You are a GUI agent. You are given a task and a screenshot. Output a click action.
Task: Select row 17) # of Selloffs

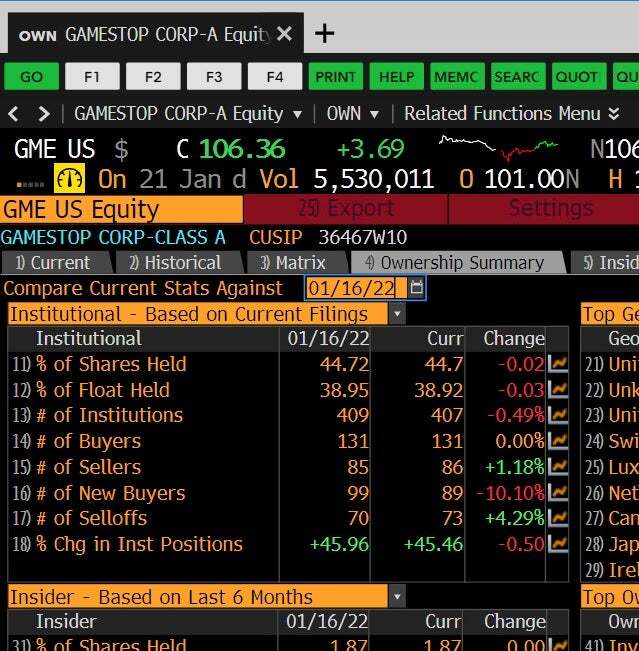[x=288, y=519]
